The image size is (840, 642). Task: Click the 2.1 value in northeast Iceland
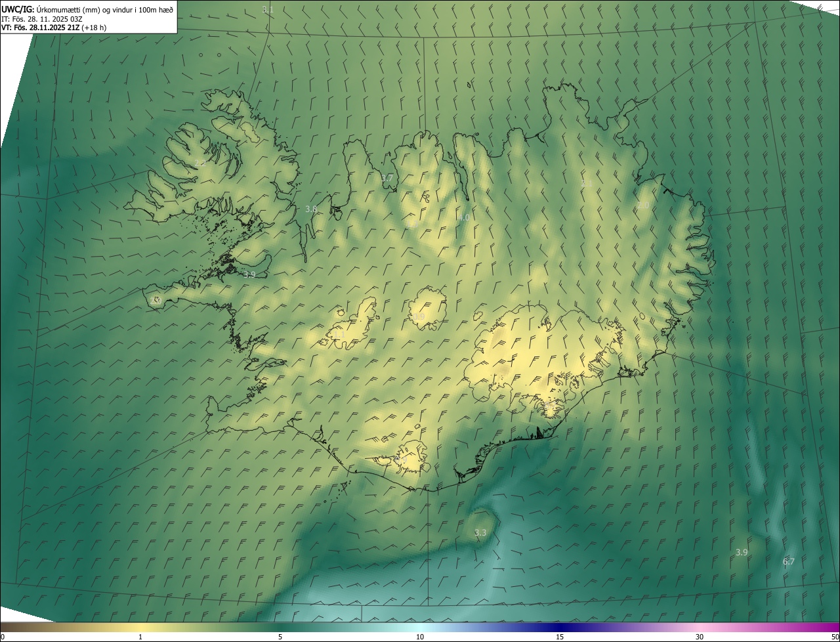[587, 183]
